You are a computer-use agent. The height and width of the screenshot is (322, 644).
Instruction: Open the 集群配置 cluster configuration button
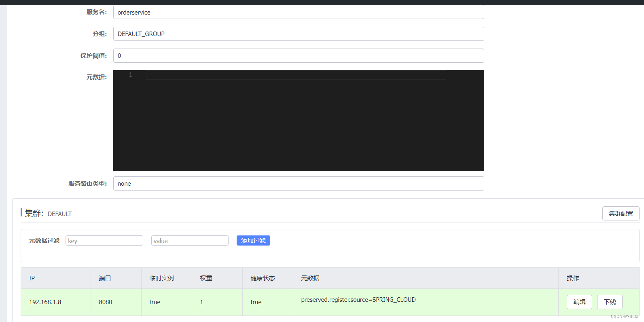(621, 214)
